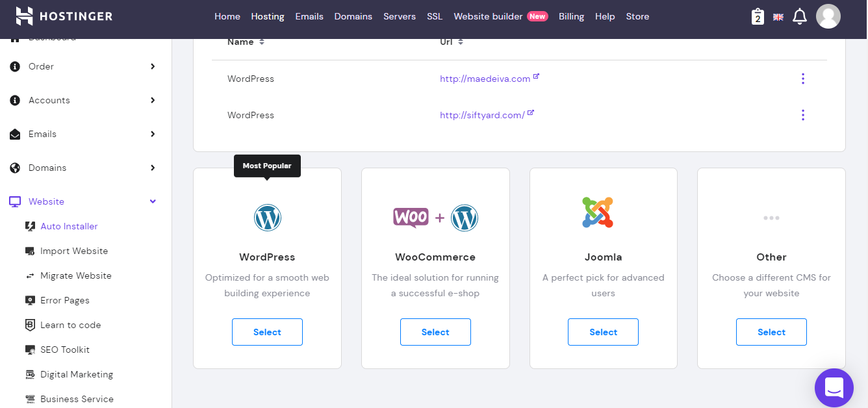Click the Domains sidebar globe icon
This screenshot has height=408, width=868.
tap(16, 168)
